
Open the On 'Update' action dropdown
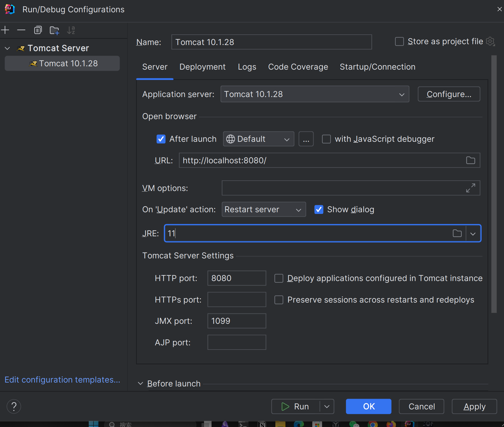(x=264, y=209)
